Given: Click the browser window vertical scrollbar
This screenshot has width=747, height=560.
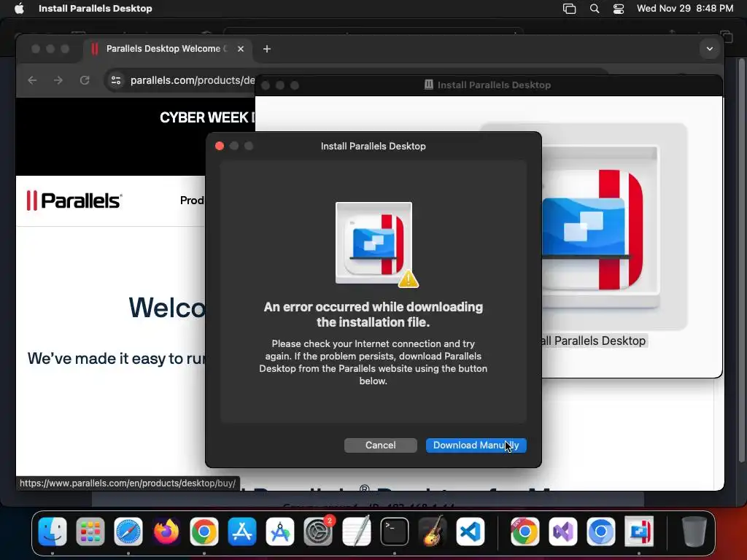Looking at the screenshot, I should pyautogui.click(x=741, y=260).
